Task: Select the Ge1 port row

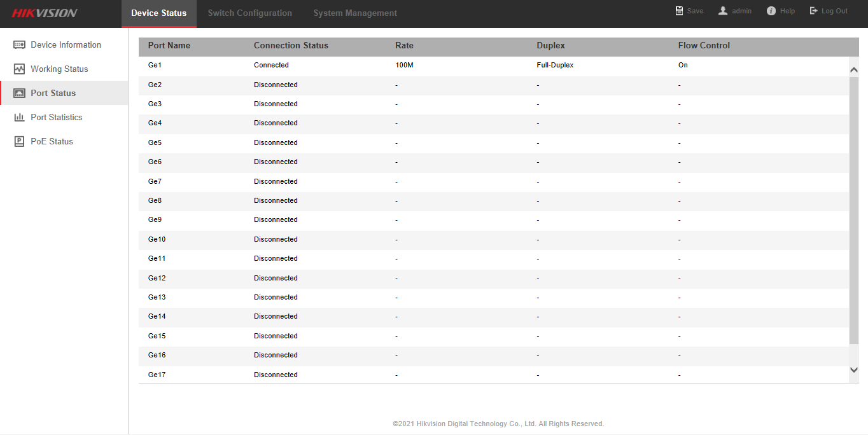Action: pyautogui.click(x=155, y=66)
